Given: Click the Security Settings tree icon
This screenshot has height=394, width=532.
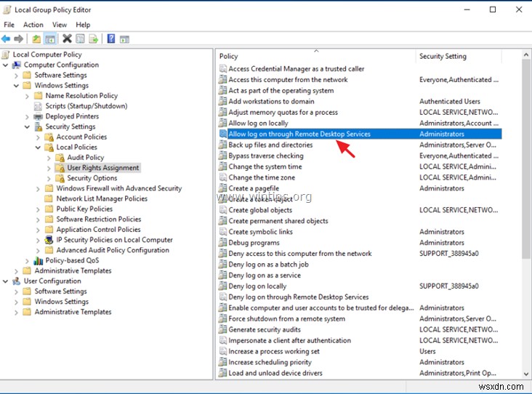Looking at the screenshot, I should tap(39, 127).
